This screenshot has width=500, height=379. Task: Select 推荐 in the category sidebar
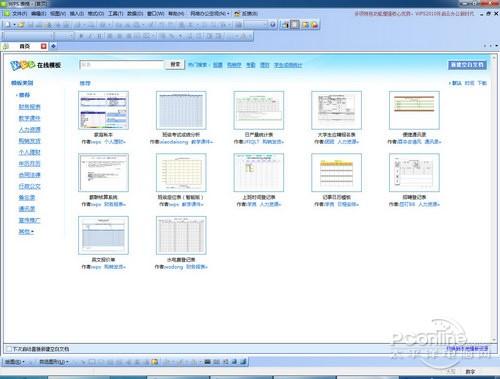point(24,95)
